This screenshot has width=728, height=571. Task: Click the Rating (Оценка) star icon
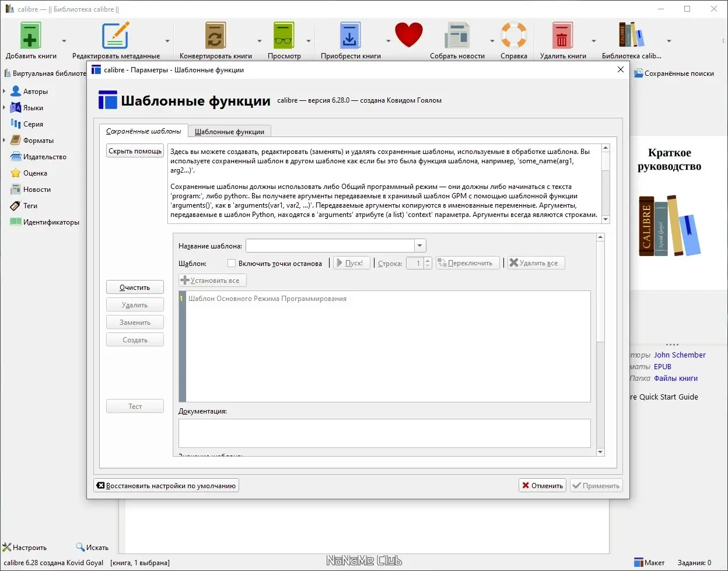pos(15,173)
